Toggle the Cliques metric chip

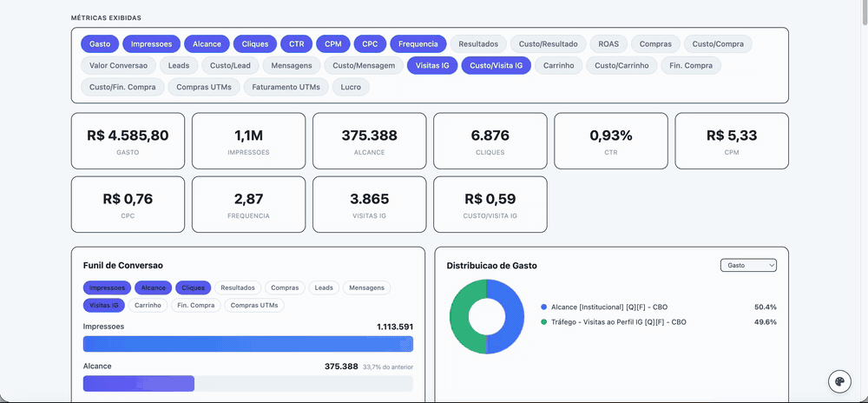[255, 43]
